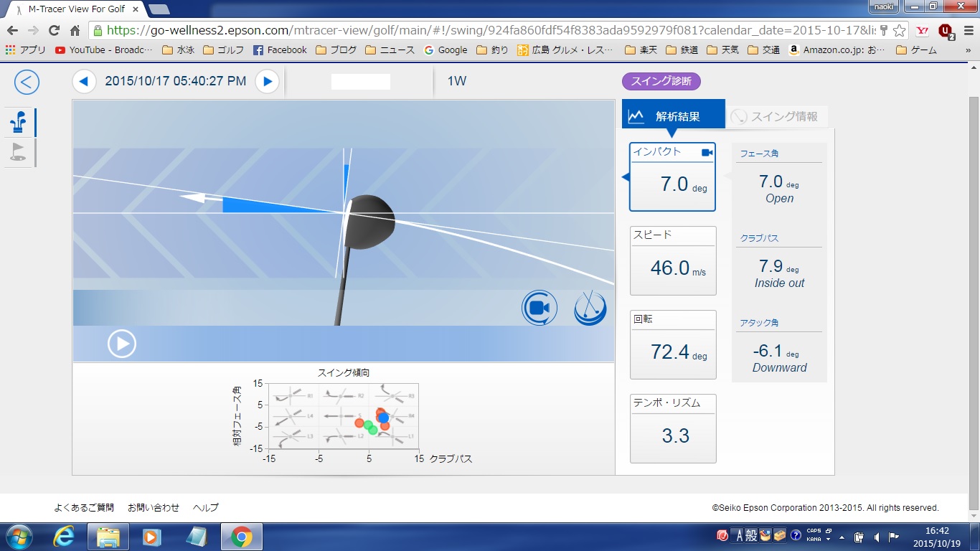Open the Chrome menu

(x=968, y=31)
